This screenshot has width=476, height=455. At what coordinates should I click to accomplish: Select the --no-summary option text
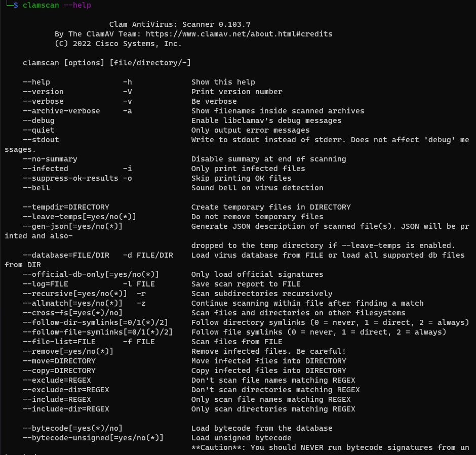pos(50,159)
